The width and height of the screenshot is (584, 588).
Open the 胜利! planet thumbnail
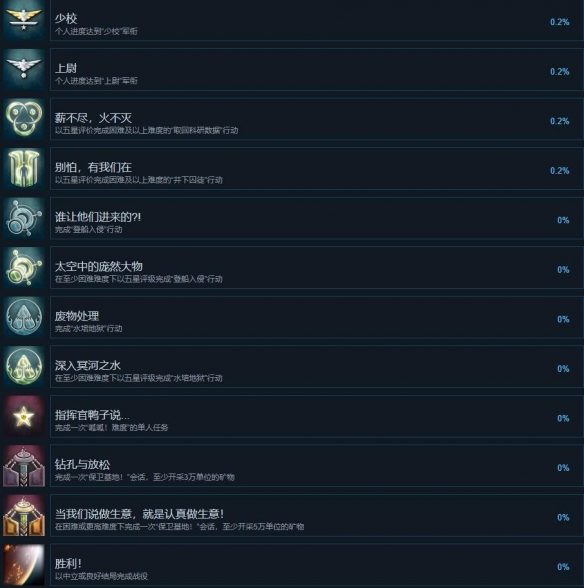click(x=24, y=565)
